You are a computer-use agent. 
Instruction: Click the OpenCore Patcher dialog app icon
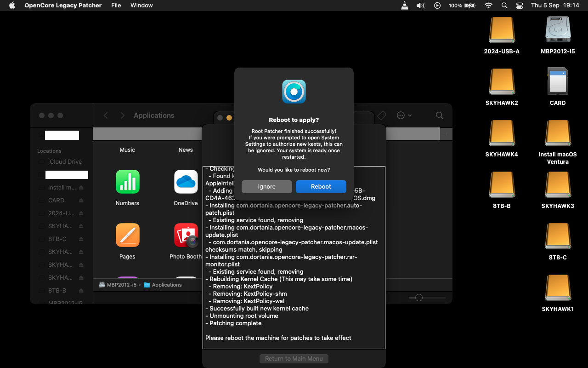point(294,92)
